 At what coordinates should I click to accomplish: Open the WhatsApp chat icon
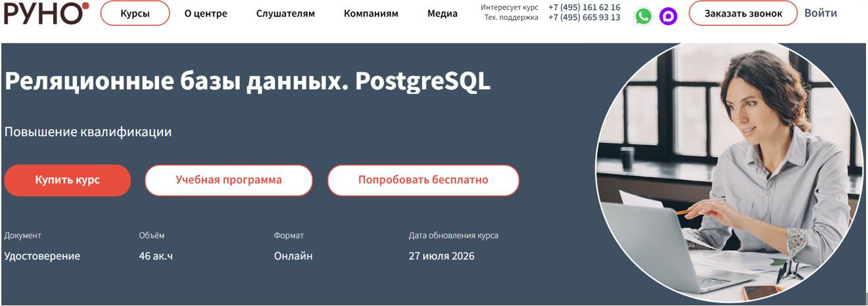pos(643,16)
